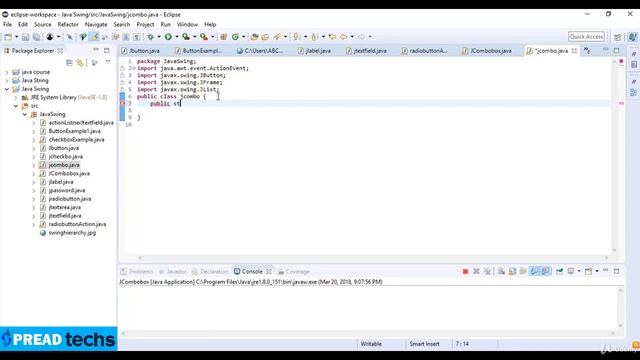Viewport: 640px width, 360px height.
Task: Click the Clear Console icon
Action: (x=501, y=271)
